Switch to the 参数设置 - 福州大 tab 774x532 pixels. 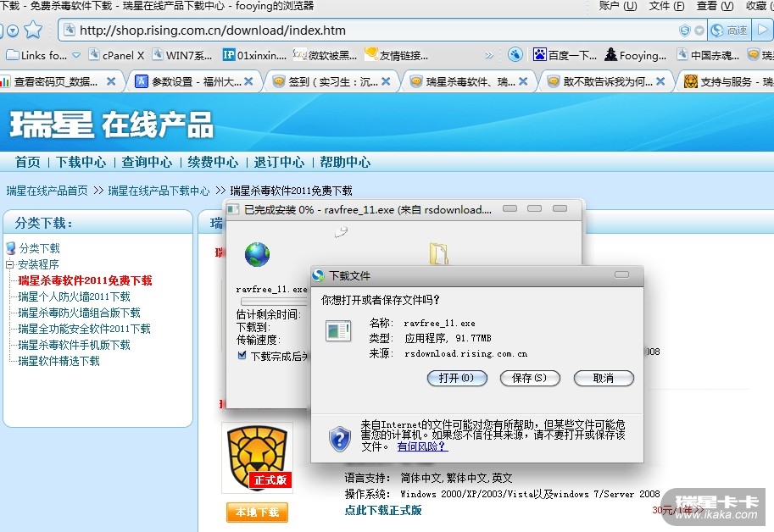pyautogui.click(x=194, y=81)
